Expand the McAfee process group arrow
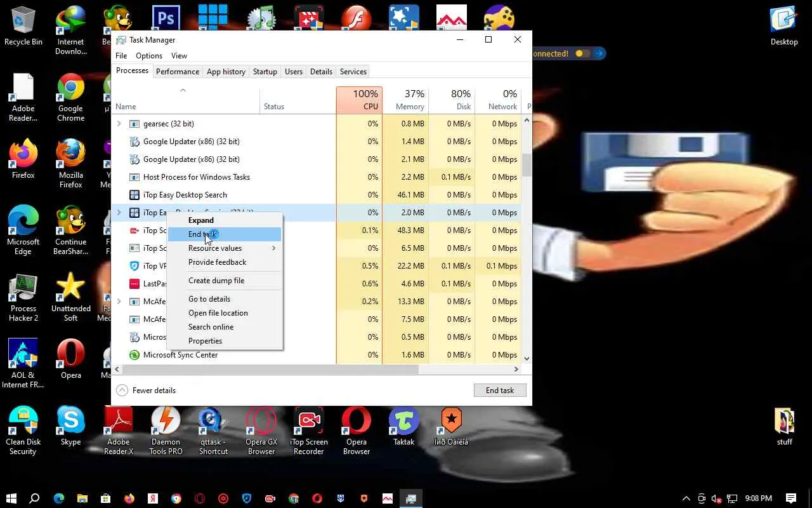812x508 pixels. (x=119, y=302)
